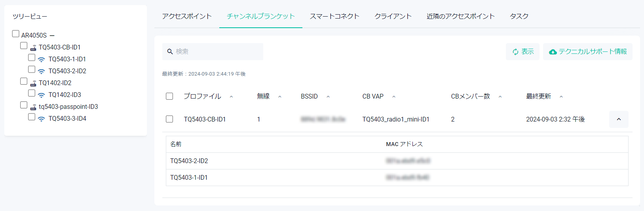Screen dimensions: 644x211
Task: Switch to the アクセスポイント tab
Action: point(186,16)
